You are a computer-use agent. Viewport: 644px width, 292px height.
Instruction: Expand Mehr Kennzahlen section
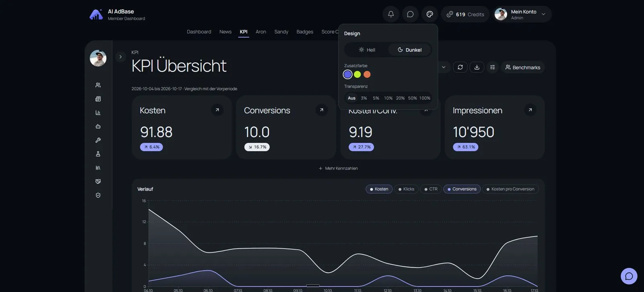click(x=338, y=168)
